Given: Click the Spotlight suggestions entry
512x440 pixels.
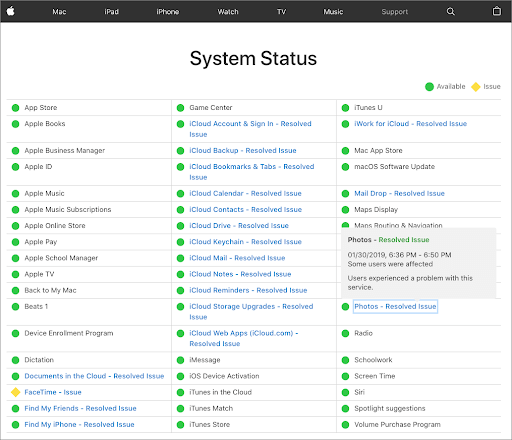Looking at the screenshot, I should pos(390,408).
